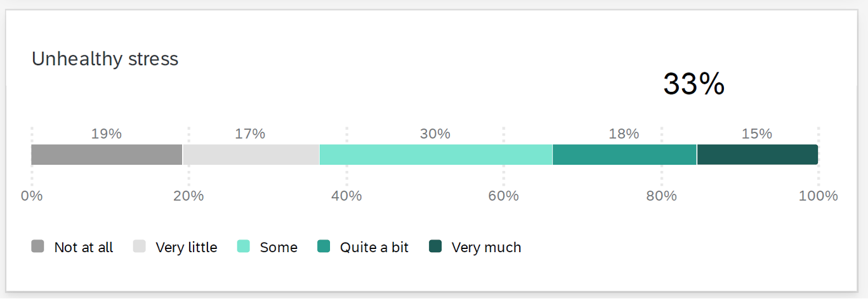Click the Some legend color swatch
This screenshot has width=868, height=299.
[244, 246]
